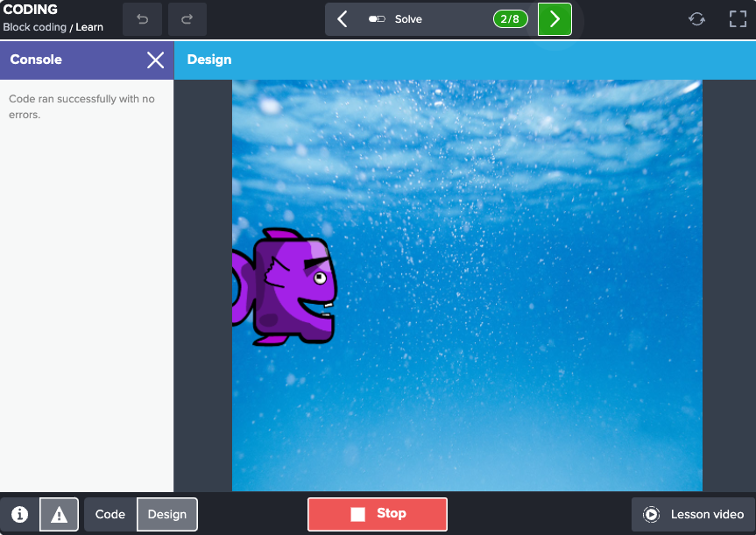Viewport: 756px width, 535px height.
Task: Open the info icon in the bottom bar
Action: click(x=19, y=514)
